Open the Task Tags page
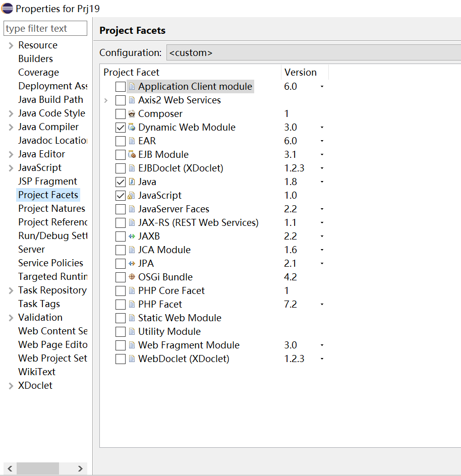461x476 pixels. pyautogui.click(x=39, y=304)
